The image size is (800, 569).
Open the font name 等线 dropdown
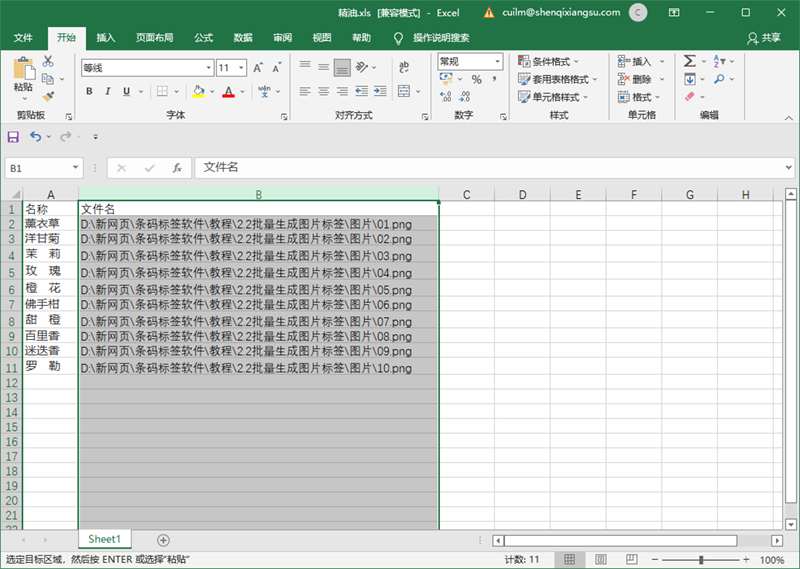click(209, 68)
